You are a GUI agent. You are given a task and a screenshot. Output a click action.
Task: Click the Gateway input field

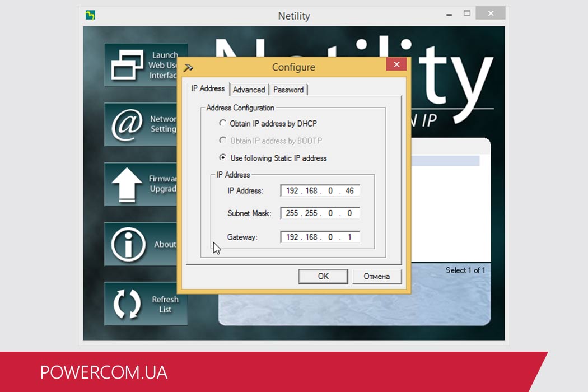pos(320,237)
